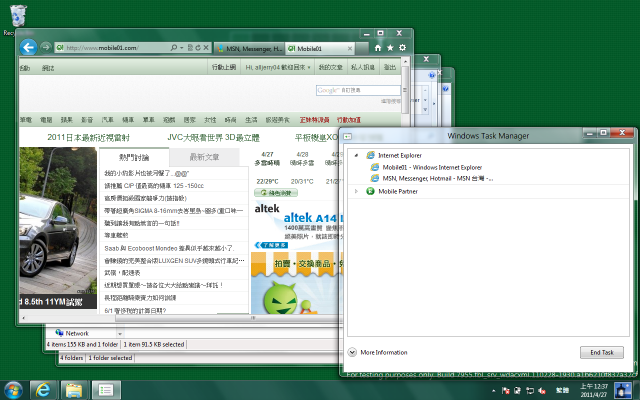This screenshot has height=400, width=640.
Task: Select the Network item in Explorer window
Action: click(x=72, y=333)
